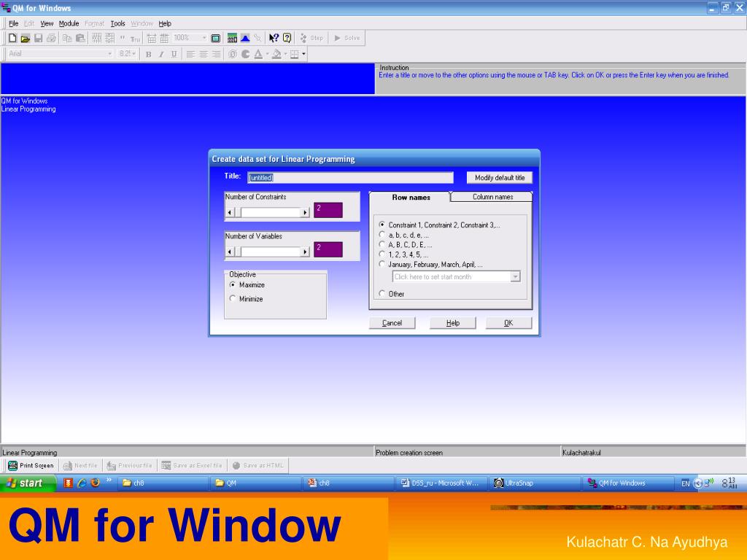The width and height of the screenshot is (747, 560).
Task: Click the align center icon
Action: tap(204, 54)
